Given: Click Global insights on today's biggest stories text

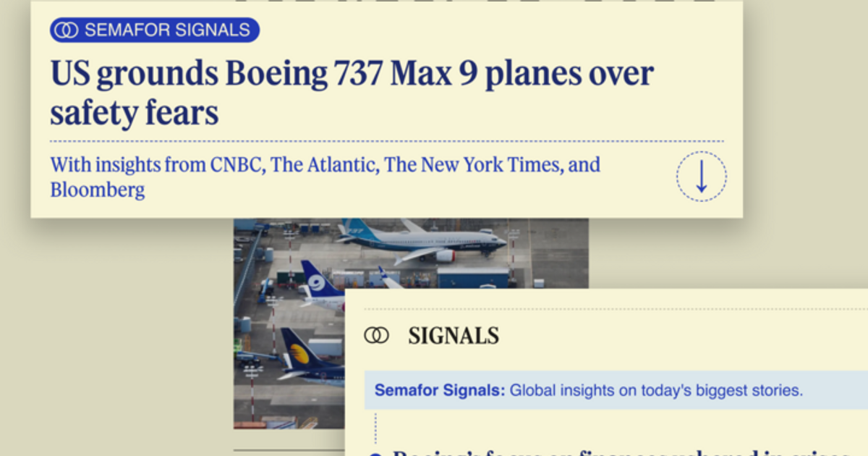Looking at the screenshot, I should 656,391.
